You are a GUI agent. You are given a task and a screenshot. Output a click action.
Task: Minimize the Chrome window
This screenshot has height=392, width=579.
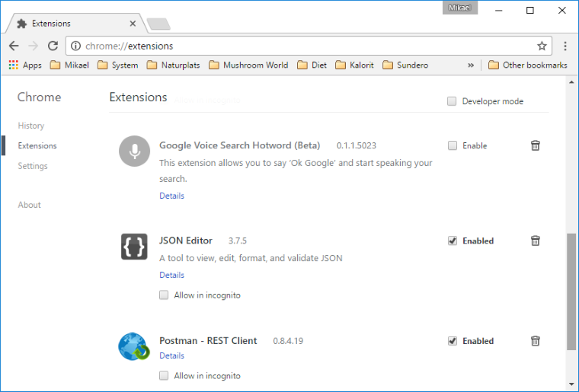(498, 11)
